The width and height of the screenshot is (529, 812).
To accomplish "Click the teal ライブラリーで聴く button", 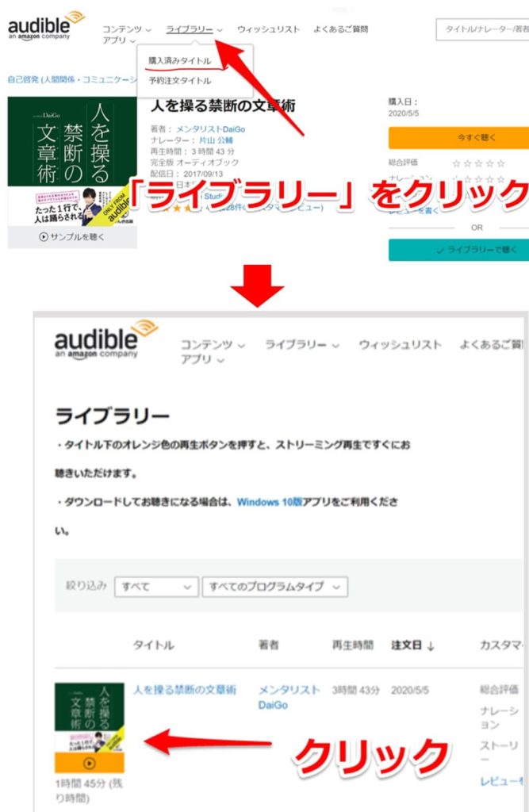I will [459, 250].
